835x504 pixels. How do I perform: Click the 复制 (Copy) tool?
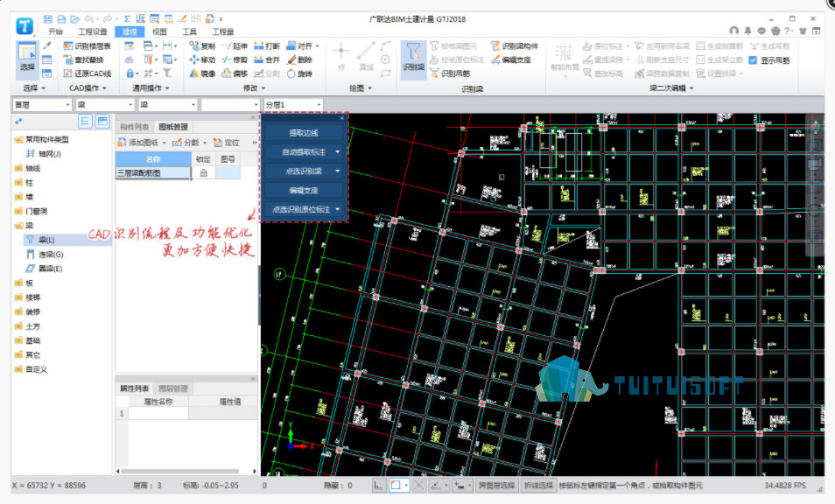[202, 46]
